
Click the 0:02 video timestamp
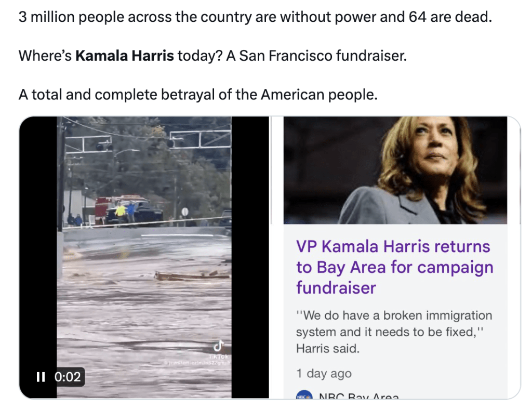pyautogui.click(x=68, y=377)
